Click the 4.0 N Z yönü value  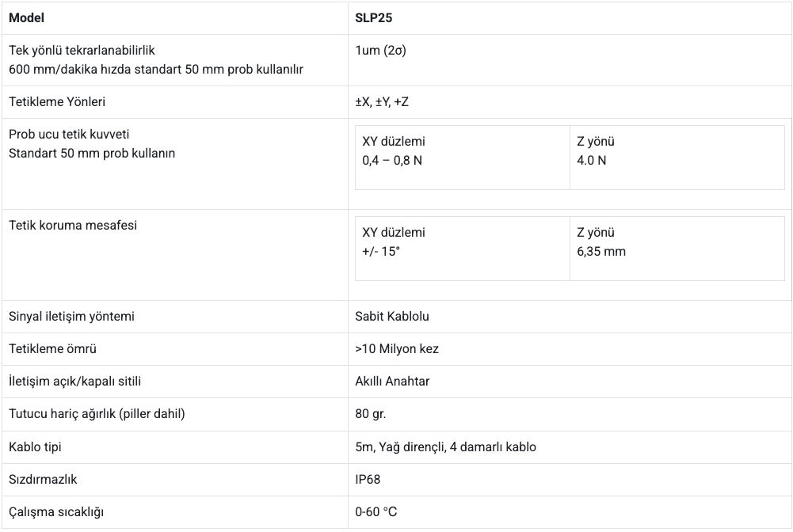592,161
